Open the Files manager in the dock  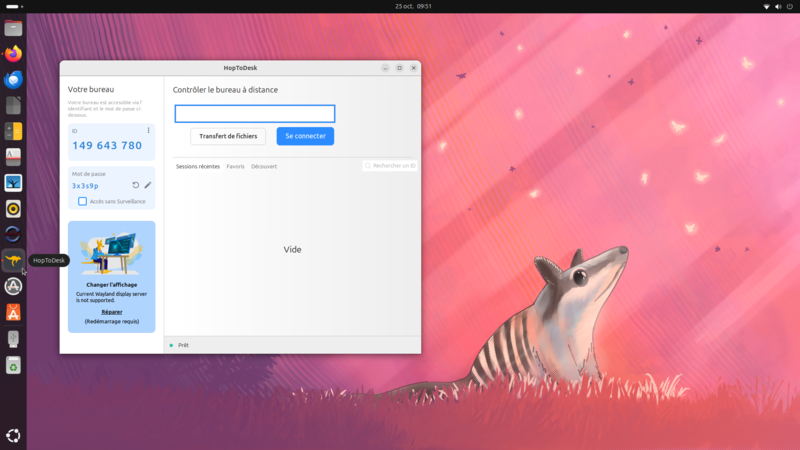13,28
